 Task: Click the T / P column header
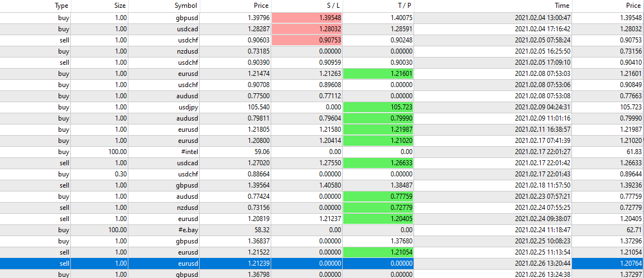(x=378, y=6)
